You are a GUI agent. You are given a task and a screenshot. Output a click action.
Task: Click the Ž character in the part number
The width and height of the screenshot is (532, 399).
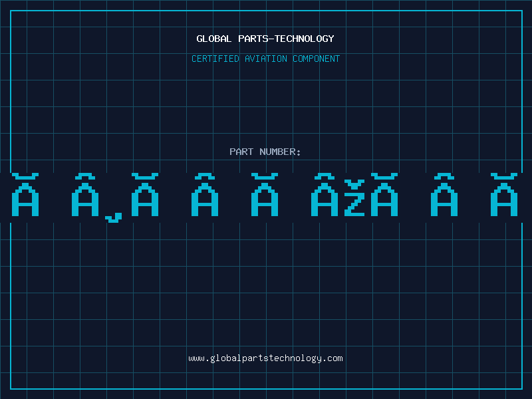coord(354,198)
